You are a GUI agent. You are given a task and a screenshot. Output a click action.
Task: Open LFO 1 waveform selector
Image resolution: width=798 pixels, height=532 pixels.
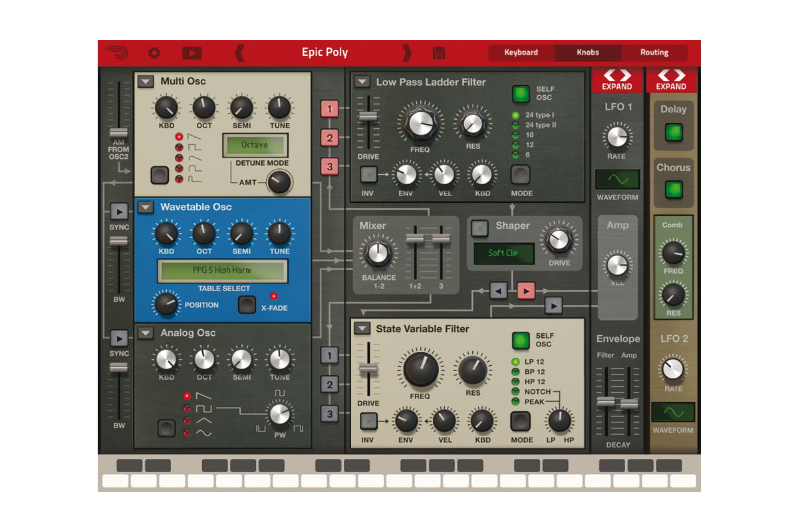coord(617,180)
